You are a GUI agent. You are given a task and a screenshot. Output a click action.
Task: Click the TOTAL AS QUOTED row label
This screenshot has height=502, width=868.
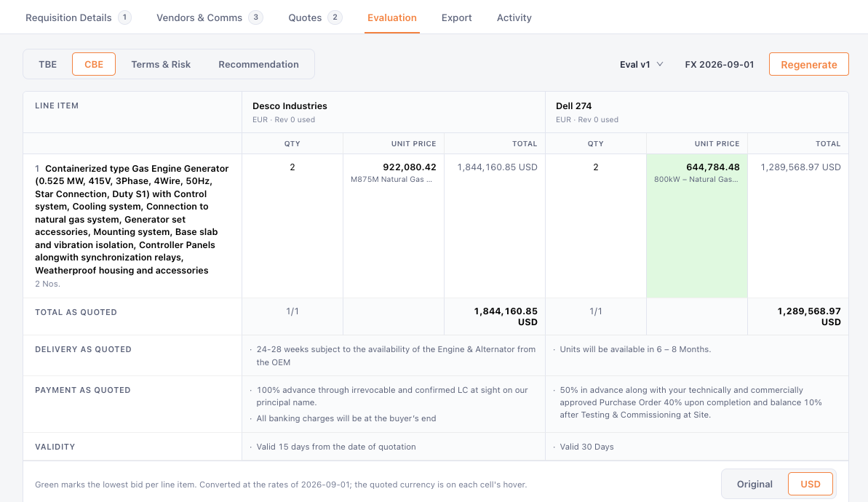click(x=76, y=312)
